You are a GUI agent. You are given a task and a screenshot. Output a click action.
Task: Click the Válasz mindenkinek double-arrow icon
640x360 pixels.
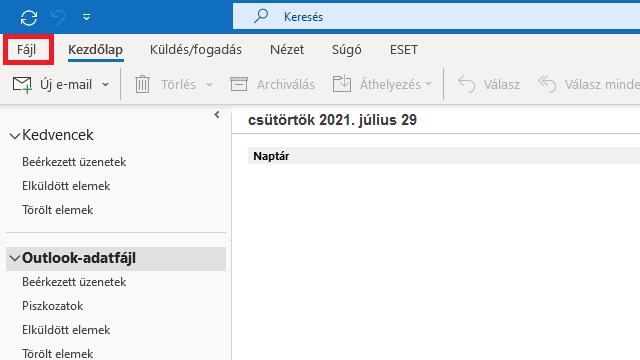(547, 84)
